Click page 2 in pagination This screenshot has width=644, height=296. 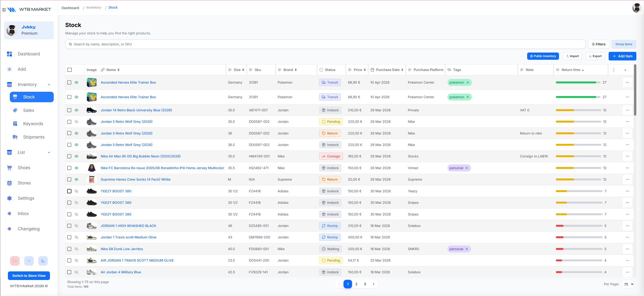coord(356,284)
